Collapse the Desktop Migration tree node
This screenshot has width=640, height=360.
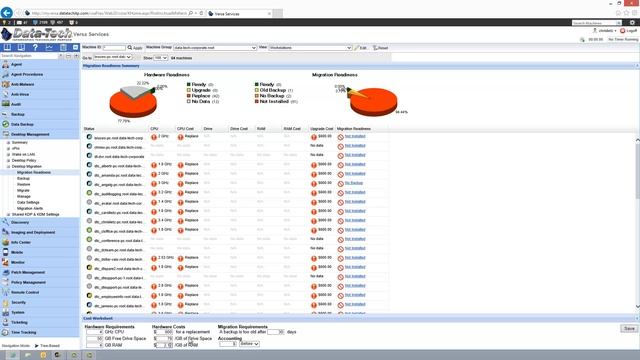point(8,167)
